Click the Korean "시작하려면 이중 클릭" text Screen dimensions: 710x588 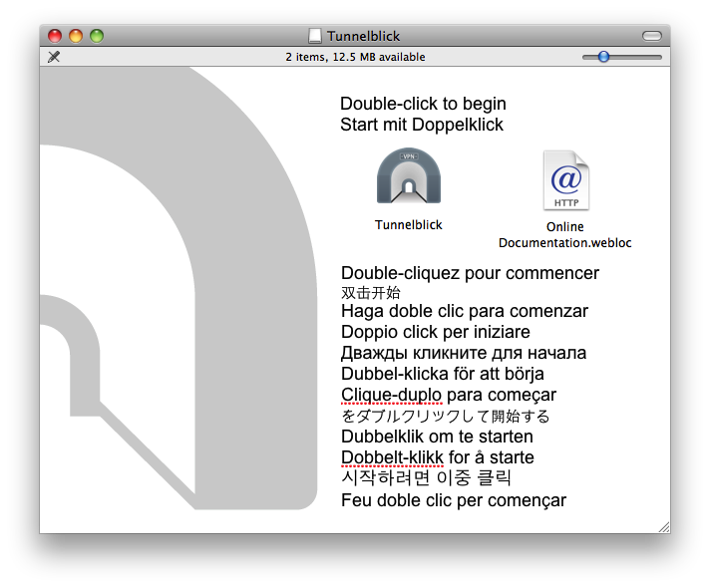click(x=426, y=478)
